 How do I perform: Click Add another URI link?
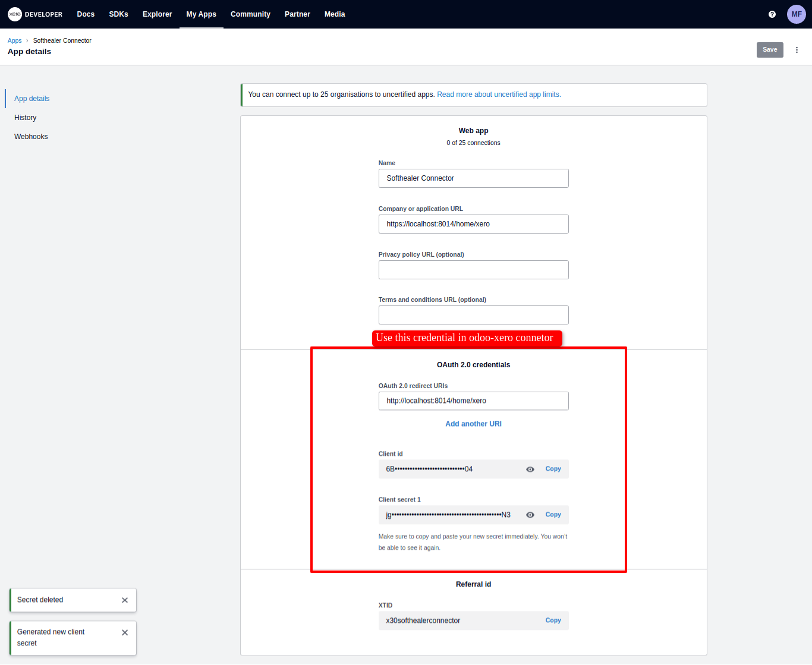(474, 424)
